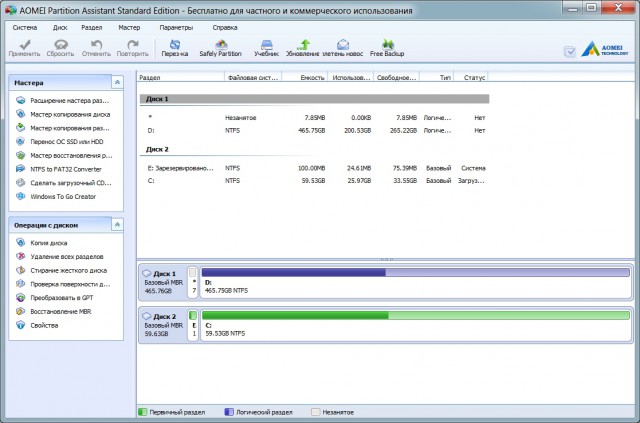Click Незанятое legend swatch

pos(316,412)
